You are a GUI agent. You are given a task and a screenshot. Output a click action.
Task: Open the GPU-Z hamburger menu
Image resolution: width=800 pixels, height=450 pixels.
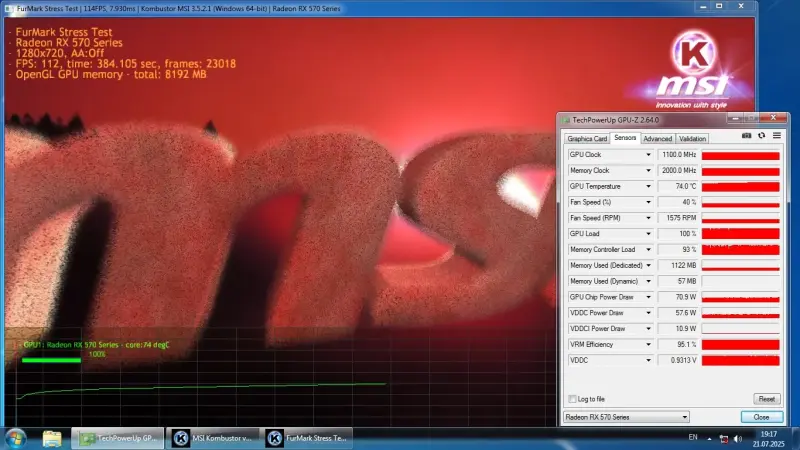pyautogui.click(x=777, y=136)
